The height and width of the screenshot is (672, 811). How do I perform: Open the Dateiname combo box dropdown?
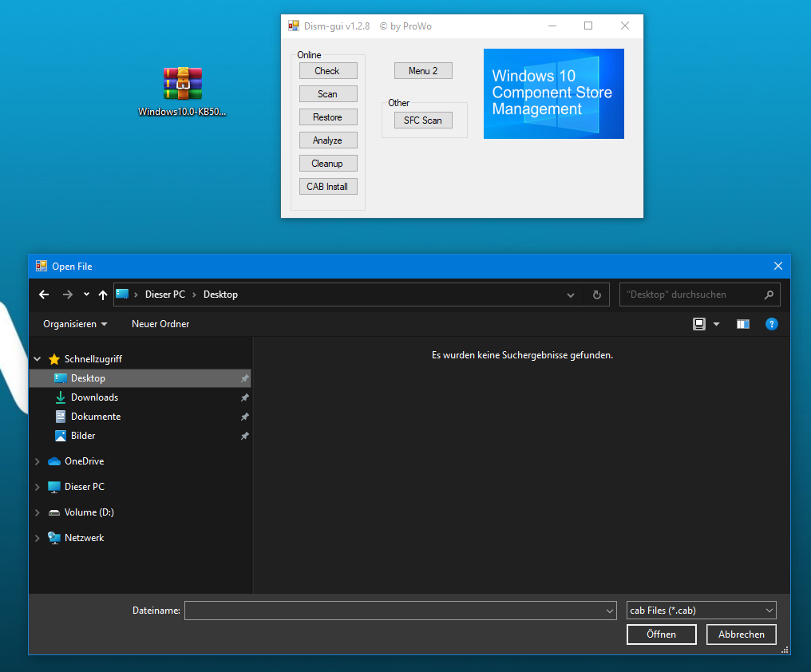[x=609, y=611]
